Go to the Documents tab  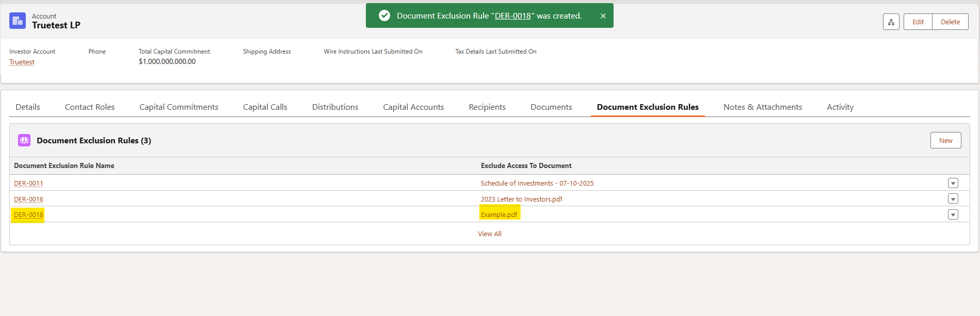(x=551, y=107)
